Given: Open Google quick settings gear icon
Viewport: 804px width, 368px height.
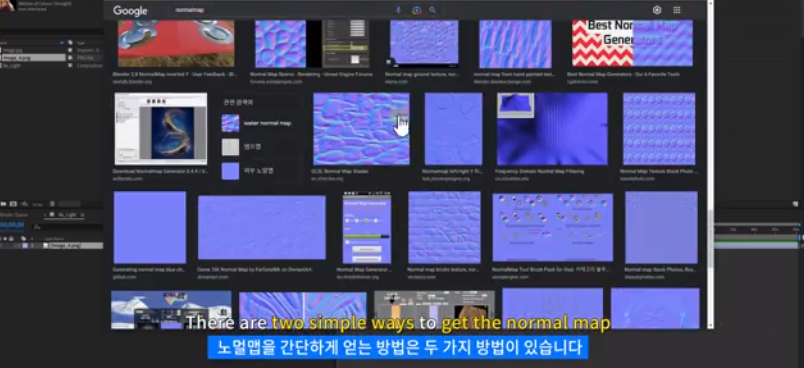Looking at the screenshot, I should [x=657, y=10].
